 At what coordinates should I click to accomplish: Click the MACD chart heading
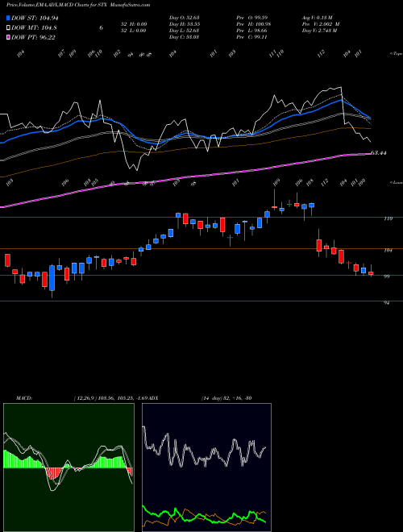click(24, 398)
